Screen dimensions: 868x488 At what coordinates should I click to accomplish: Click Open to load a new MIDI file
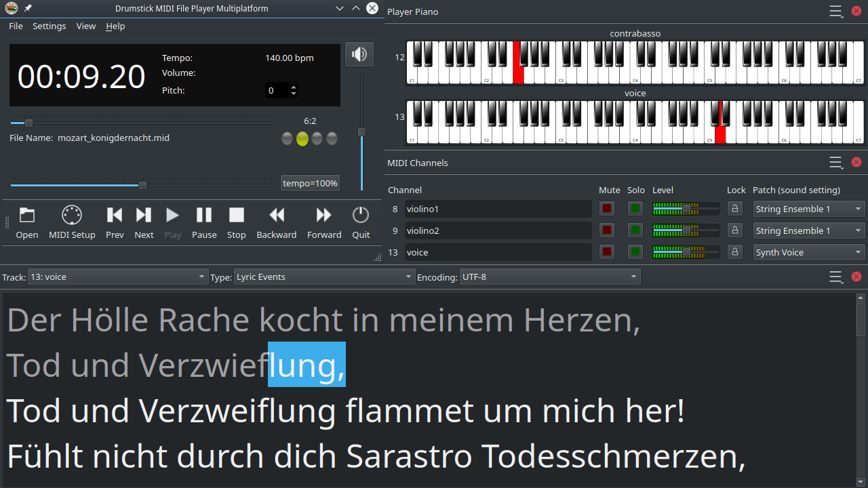26,222
